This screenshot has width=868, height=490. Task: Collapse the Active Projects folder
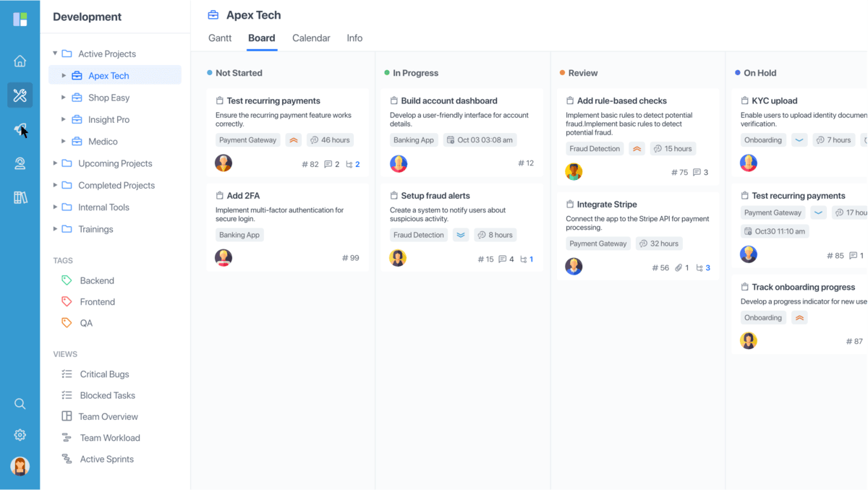pos(55,53)
